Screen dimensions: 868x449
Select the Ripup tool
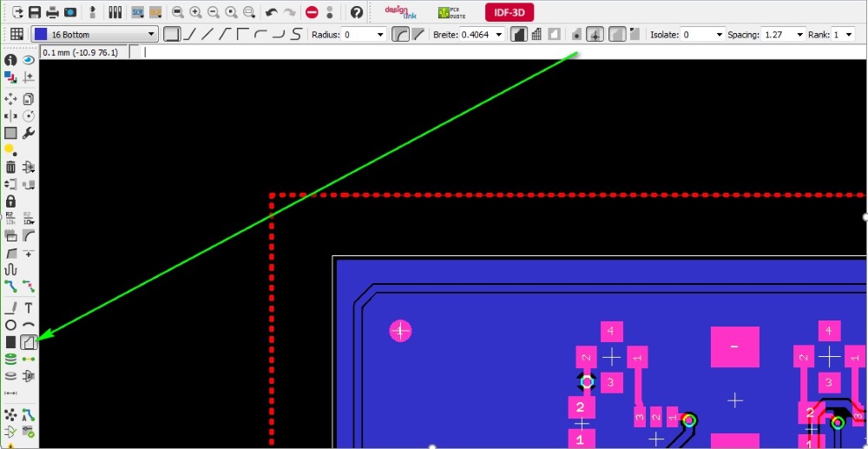pos(29,287)
